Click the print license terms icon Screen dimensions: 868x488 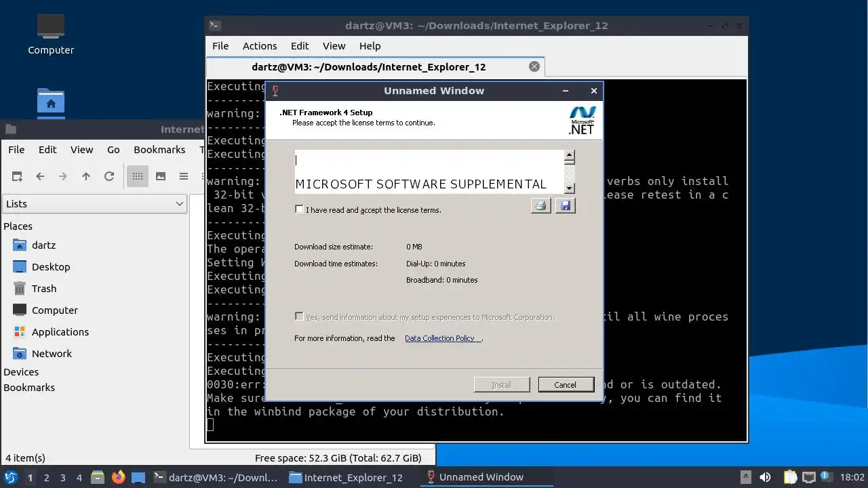pos(540,205)
